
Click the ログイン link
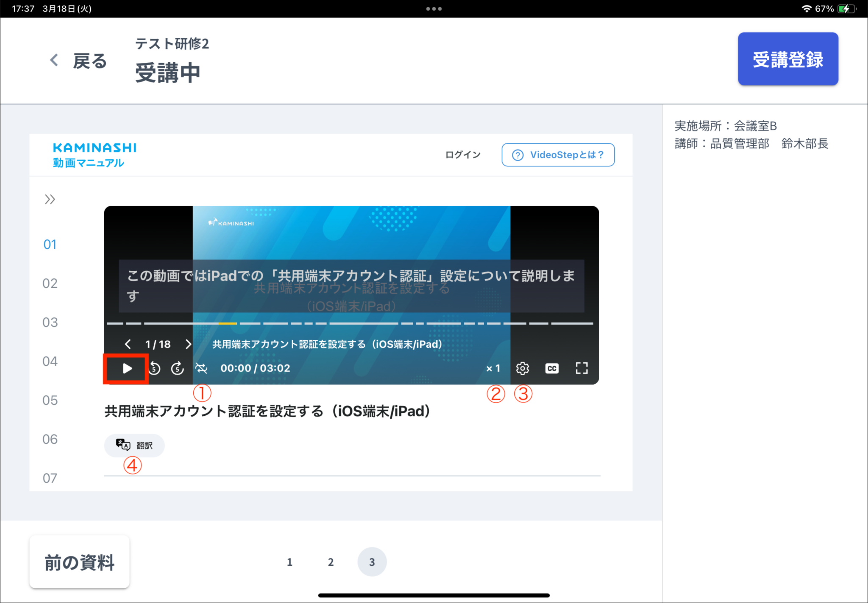[x=463, y=155]
